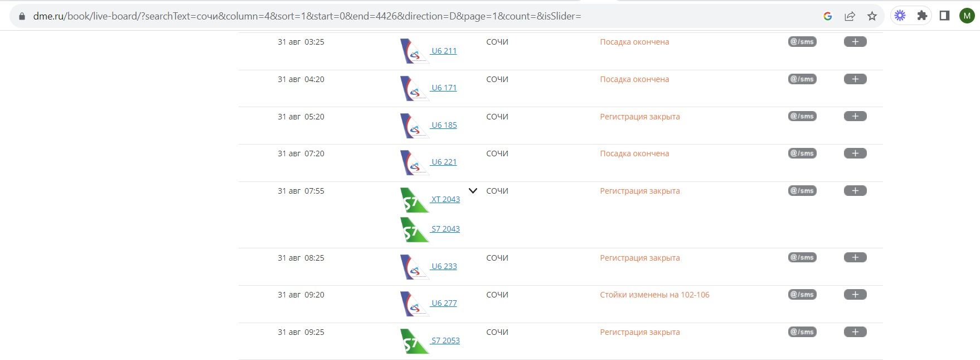Click the bookmark star icon in address bar
Image resolution: width=980 pixels, height=360 pixels.
pyautogui.click(x=872, y=16)
